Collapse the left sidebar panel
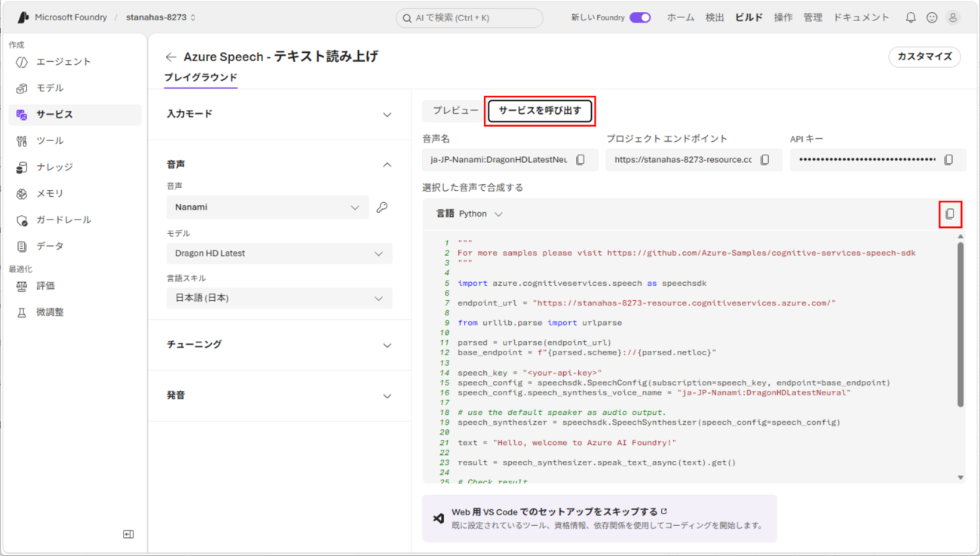 (128, 534)
